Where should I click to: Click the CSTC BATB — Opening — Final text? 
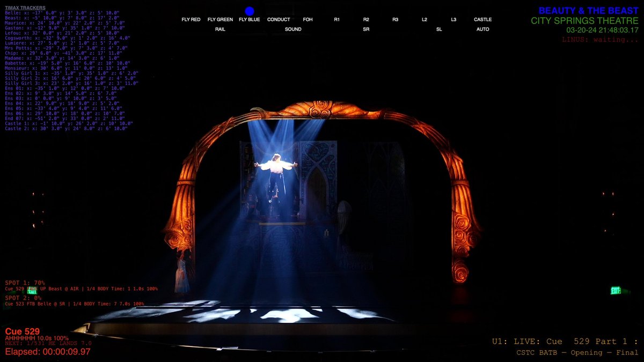577,352
